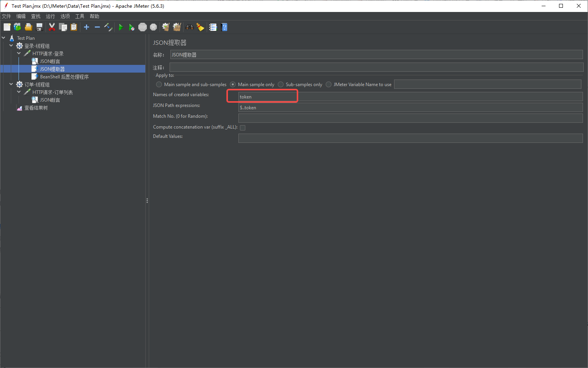The height and width of the screenshot is (368, 588).
Task: Click the Match No. input field
Action: (x=410, y=118)
